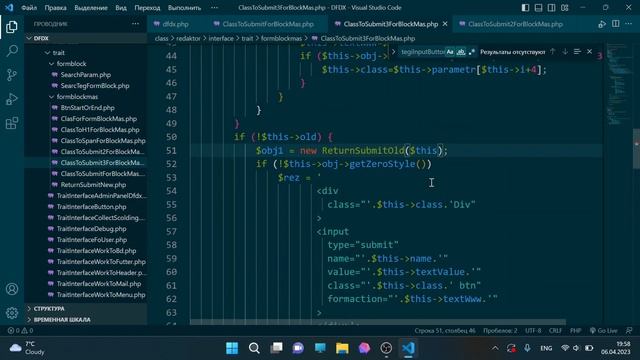This screenshot has height=360, width=640.
Task: Toggle secondary side bar layout icon
Action: (551, 8)
